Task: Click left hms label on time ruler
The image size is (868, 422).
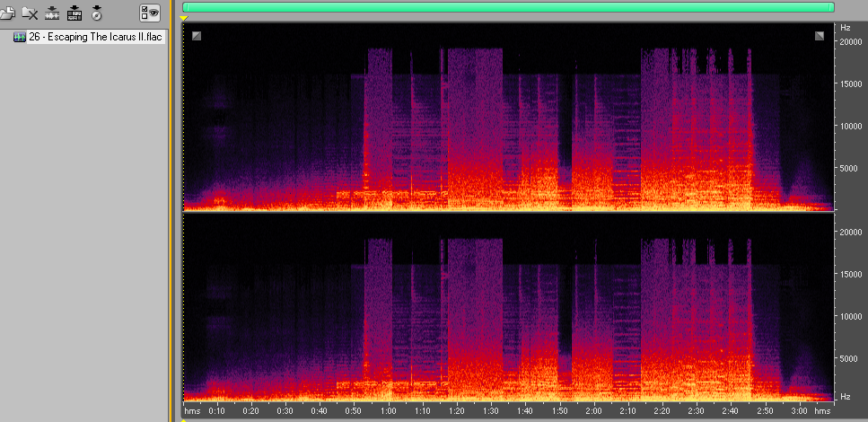Action: pos(192,411)
